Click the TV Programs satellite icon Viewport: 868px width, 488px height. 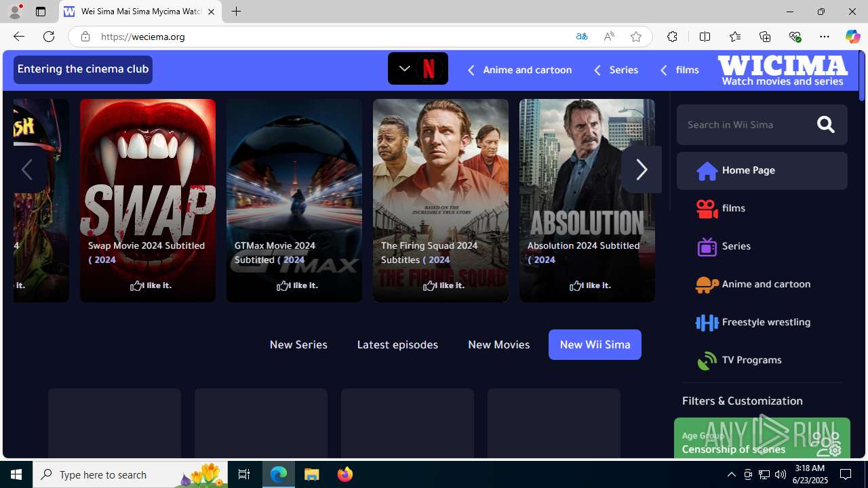point(707,361)
